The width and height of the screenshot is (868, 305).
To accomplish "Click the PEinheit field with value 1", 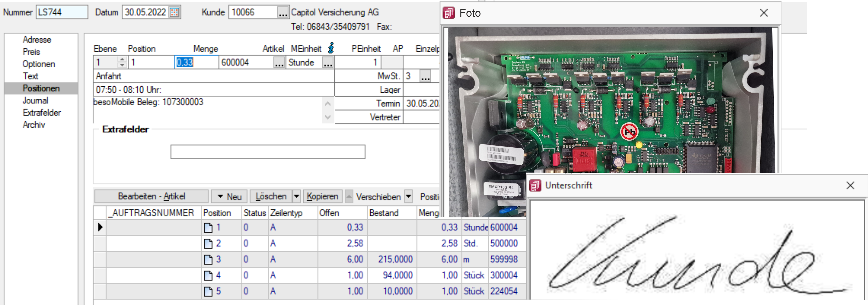I will 358,63.
